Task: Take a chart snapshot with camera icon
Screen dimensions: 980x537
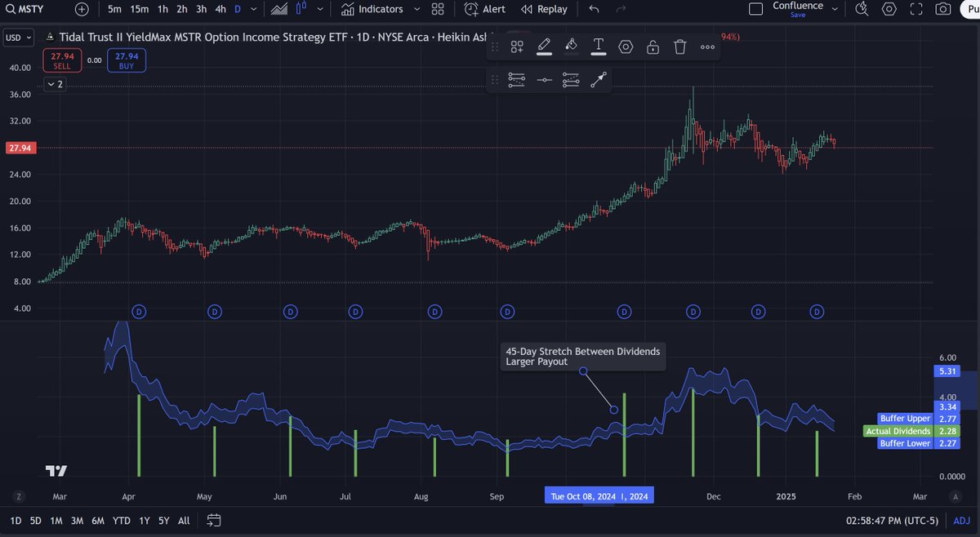Action: click(x=942, y=9)
